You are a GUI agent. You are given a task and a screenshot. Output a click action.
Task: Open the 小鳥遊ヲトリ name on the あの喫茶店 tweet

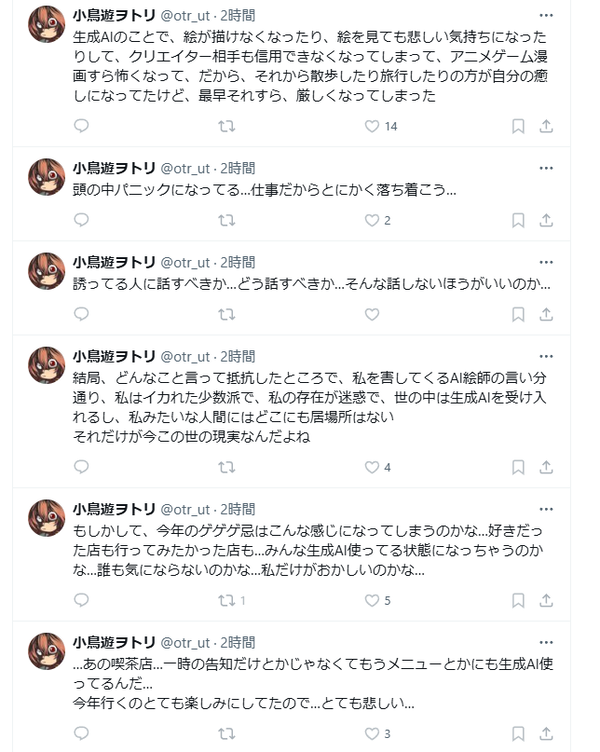pos(114,642)
